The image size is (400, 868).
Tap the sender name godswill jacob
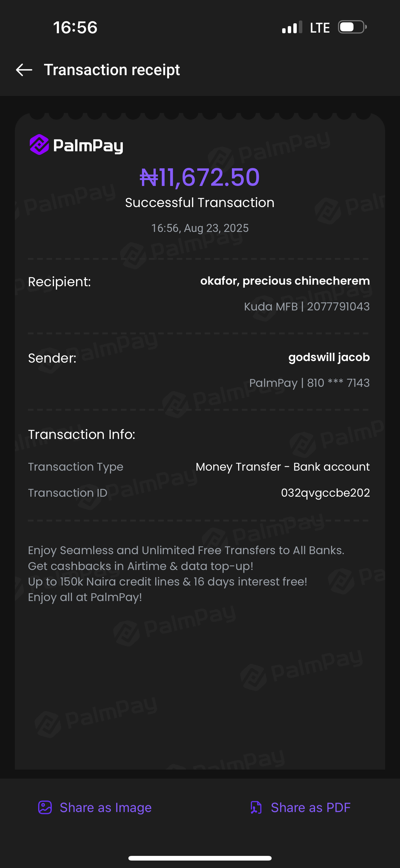(x=329, y=357)
